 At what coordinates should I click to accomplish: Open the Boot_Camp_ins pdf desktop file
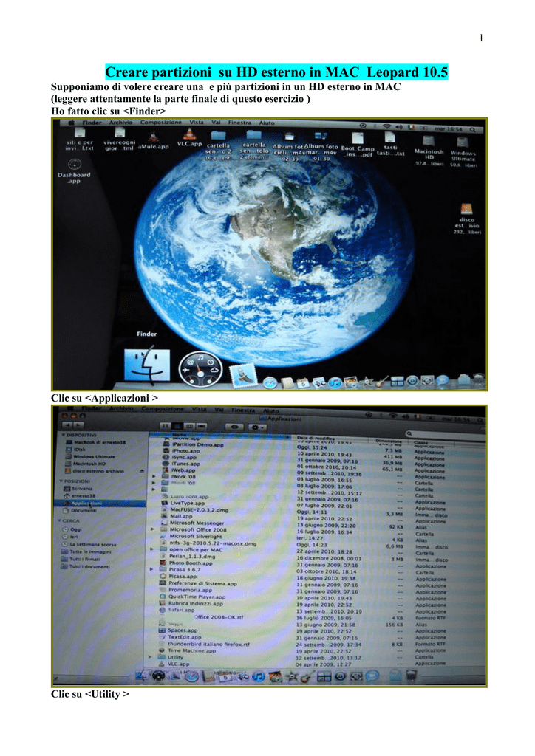tap(358, 145)
